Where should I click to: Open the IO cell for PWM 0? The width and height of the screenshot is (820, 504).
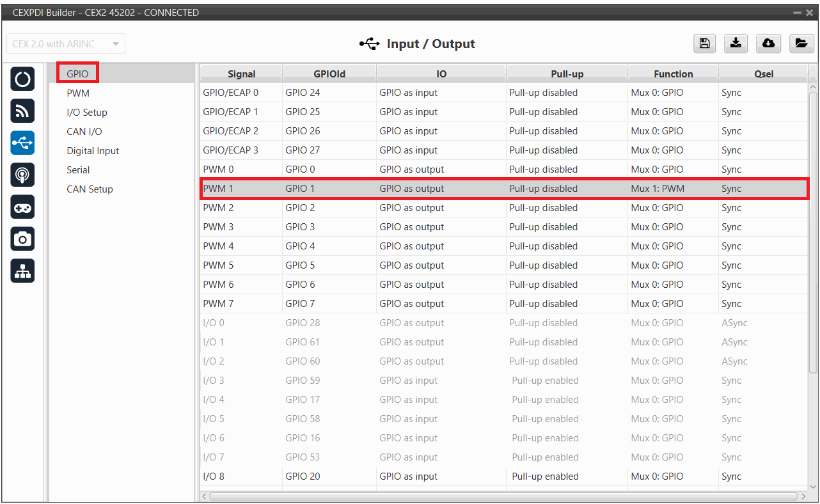click(441, 169)
